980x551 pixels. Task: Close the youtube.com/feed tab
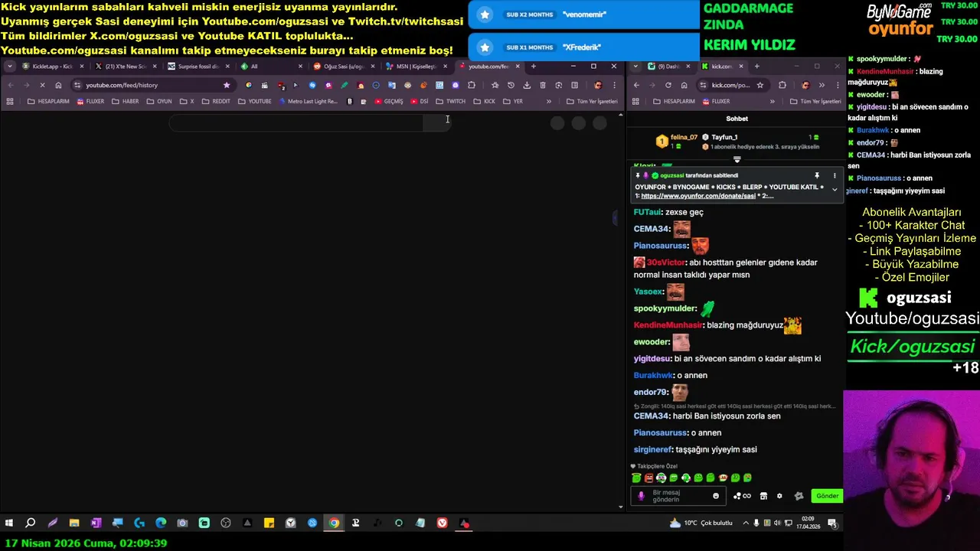[518, 67]
